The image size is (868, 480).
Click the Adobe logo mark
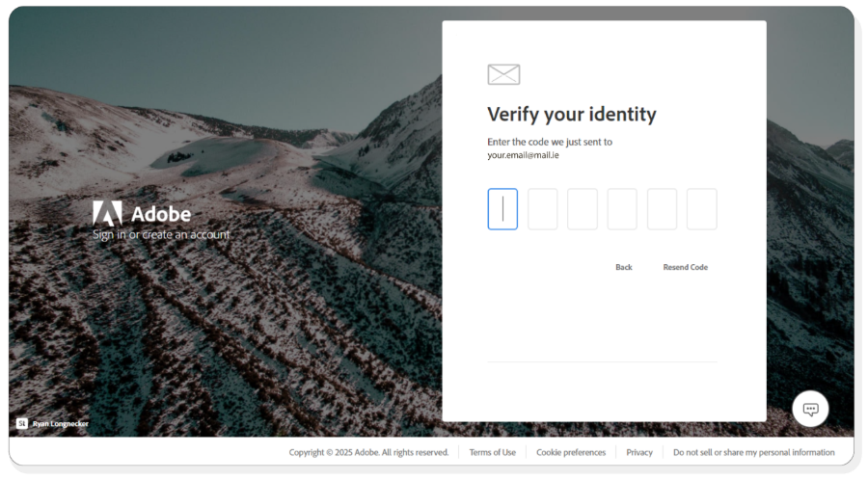click(x=107, y=213)
